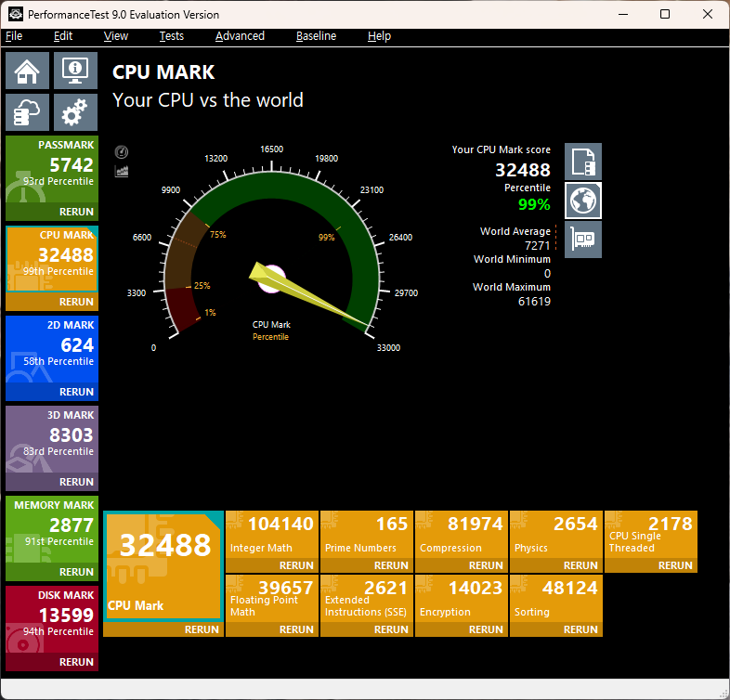Click the 99% percentile value
This screenshot has width=730, height=700.
click(x=534, y=204)
